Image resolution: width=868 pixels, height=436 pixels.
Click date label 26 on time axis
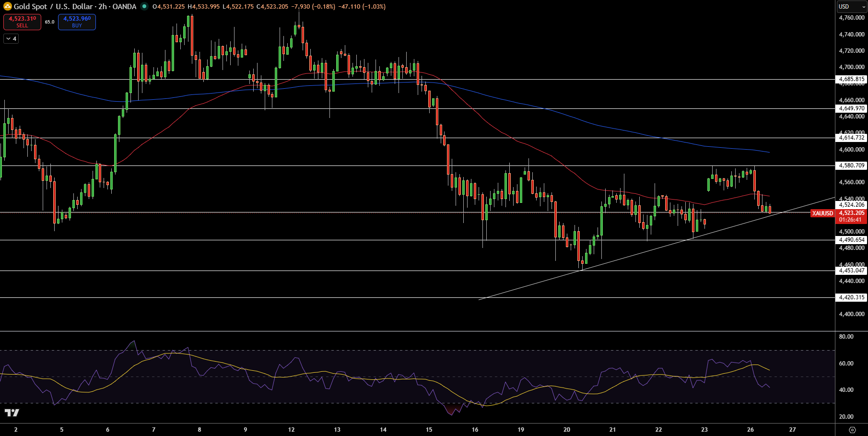pos(751,430)
